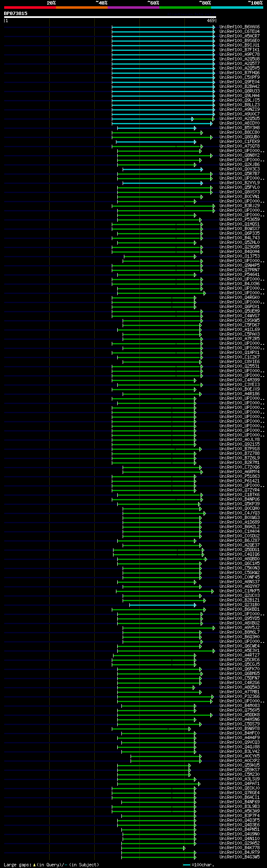Select the UniRef100_Q0V3C3 label
The height and width of the screenshot is (868, 267).
pyautogui.click(x=239, y=169)
